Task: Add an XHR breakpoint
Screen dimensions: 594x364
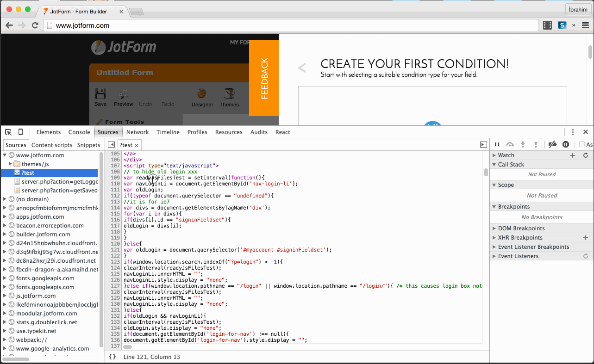Action: (586, 238)
